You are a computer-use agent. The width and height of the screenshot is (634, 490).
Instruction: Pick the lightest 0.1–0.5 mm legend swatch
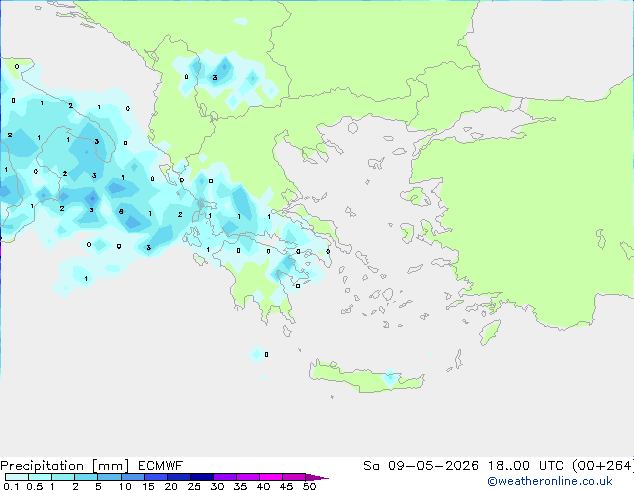pyautogui.click(x=17, y=477)
